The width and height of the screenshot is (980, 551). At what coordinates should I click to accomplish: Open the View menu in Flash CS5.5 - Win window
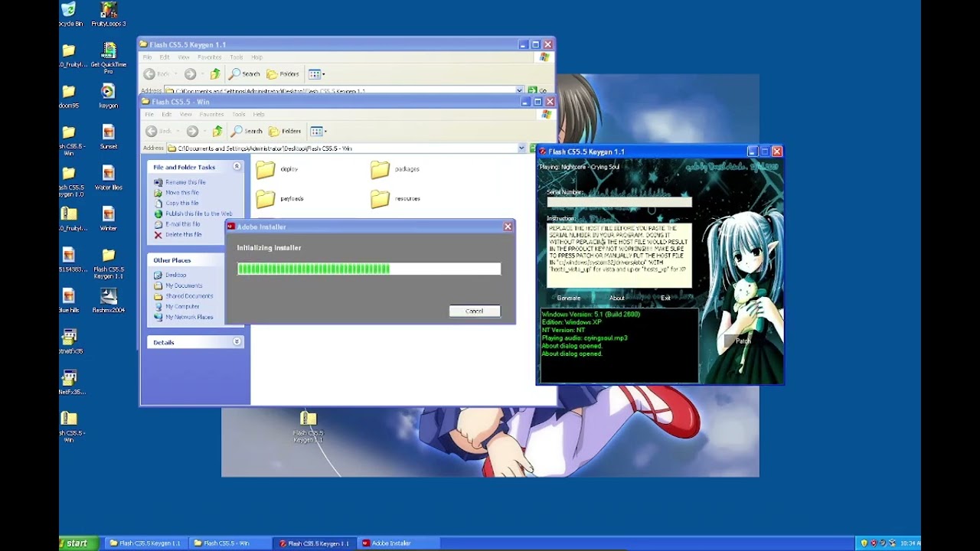185,115
